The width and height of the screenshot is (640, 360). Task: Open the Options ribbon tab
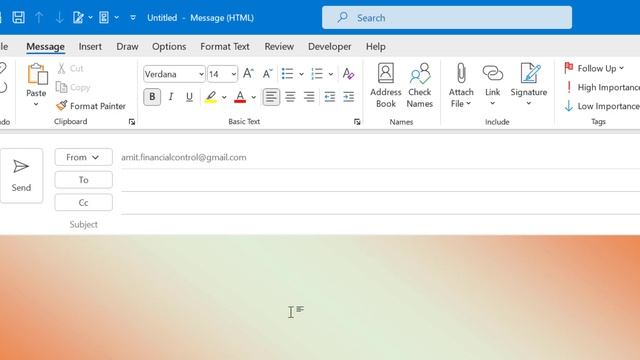pos(169,47)
